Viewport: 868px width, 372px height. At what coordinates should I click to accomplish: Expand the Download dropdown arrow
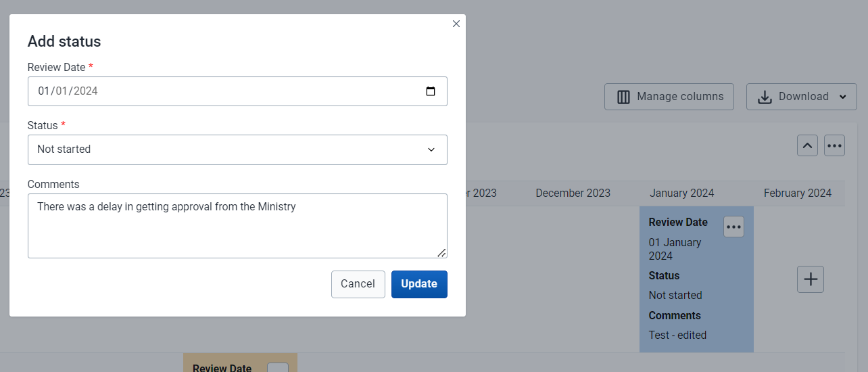842,97
